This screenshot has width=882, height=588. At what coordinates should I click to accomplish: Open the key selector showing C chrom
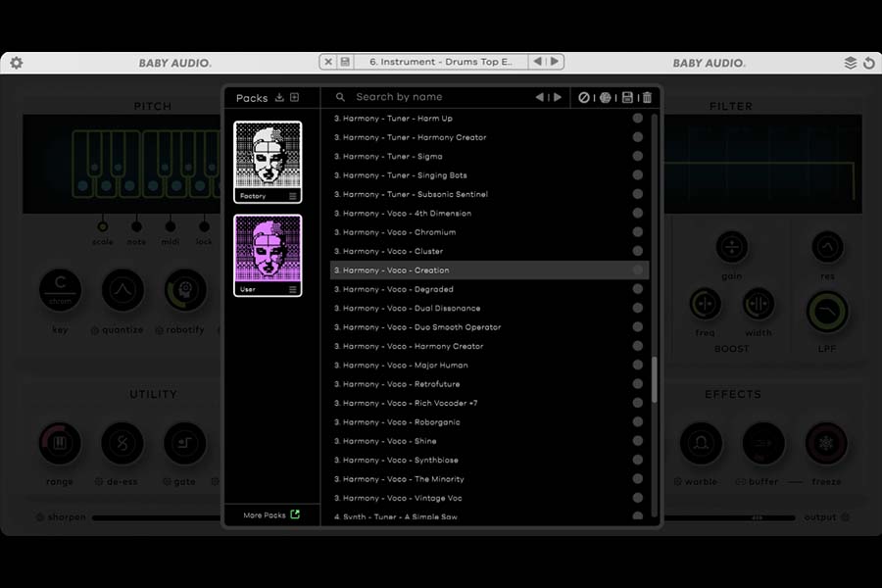coord(60,290)
